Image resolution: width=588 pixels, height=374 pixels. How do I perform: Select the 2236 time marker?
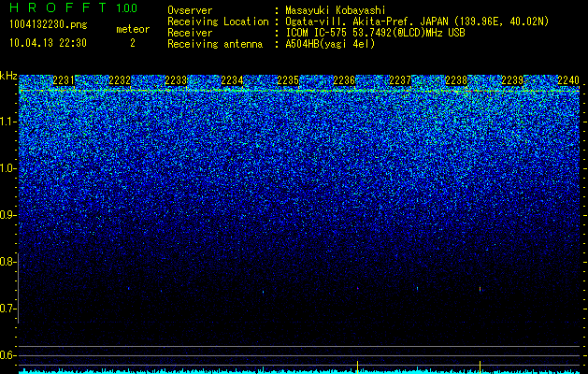click(344, 80)
